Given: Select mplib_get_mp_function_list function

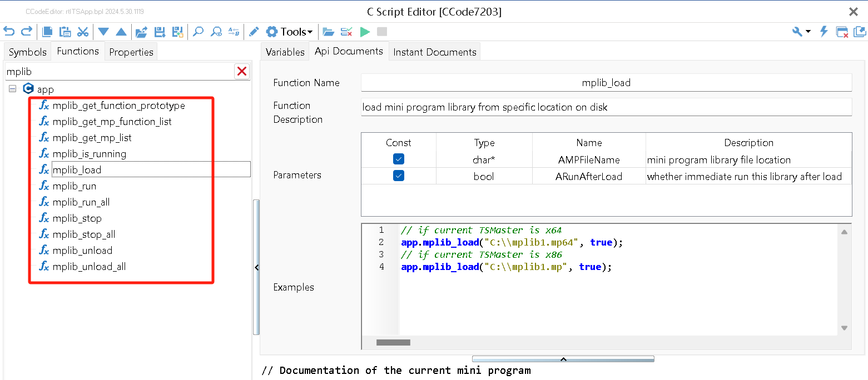Looking at the screenshot, I should [x=112, y=122].
